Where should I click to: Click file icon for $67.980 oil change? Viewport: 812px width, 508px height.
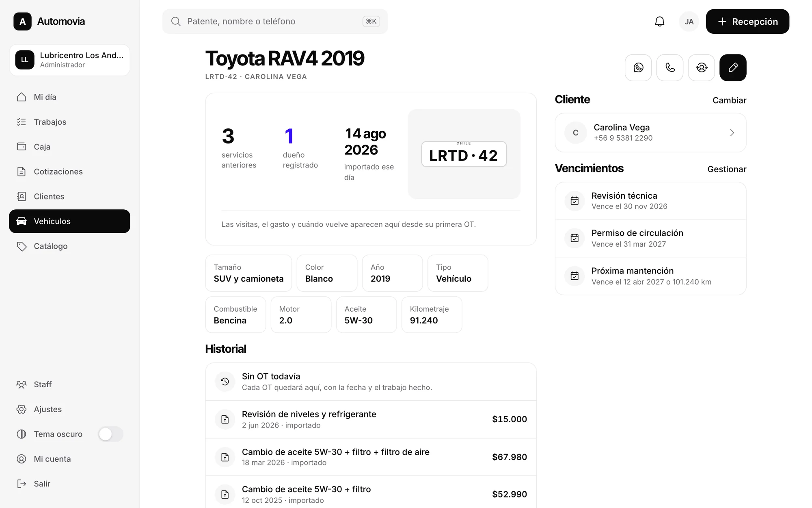(x=225, y=457)
